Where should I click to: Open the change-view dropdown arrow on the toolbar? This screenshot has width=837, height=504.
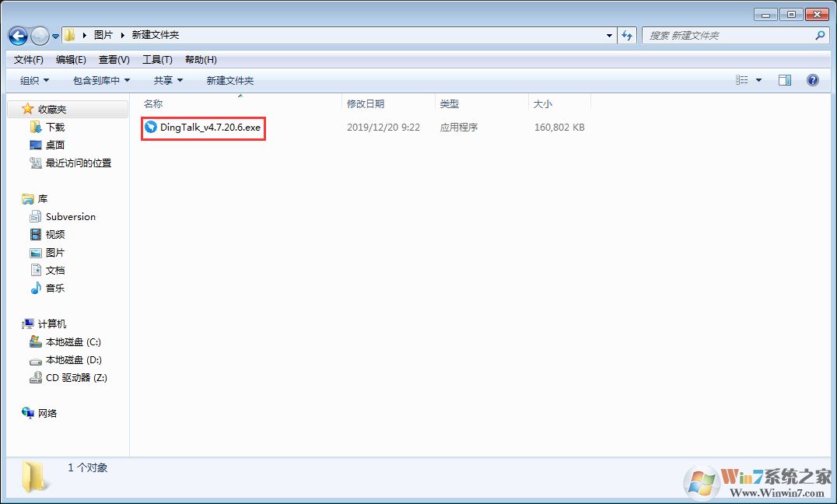coord(758,79)
